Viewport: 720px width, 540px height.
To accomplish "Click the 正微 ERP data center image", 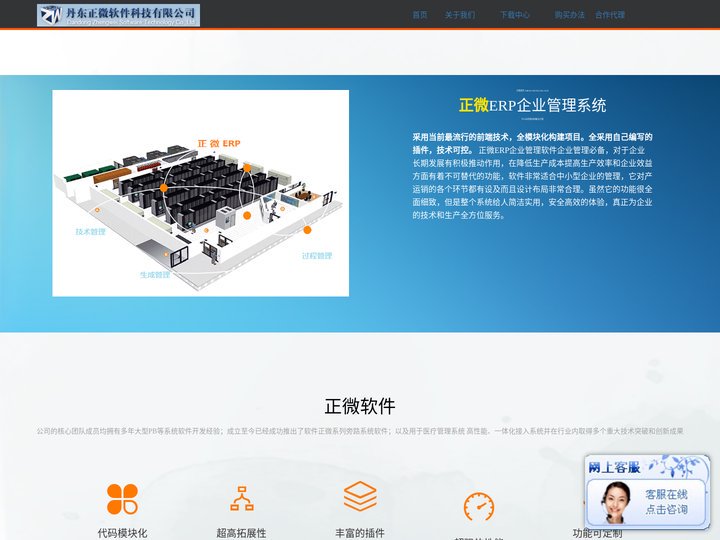I will click(201, 193).
